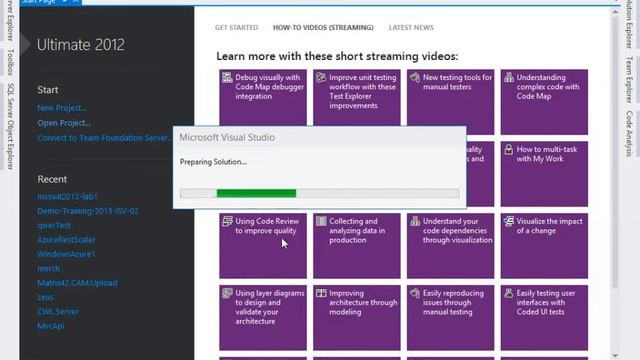Viewport: 640px width, 360px height.
Task: Click Connect to Team Foundation Server link
Action: point(104,138)
